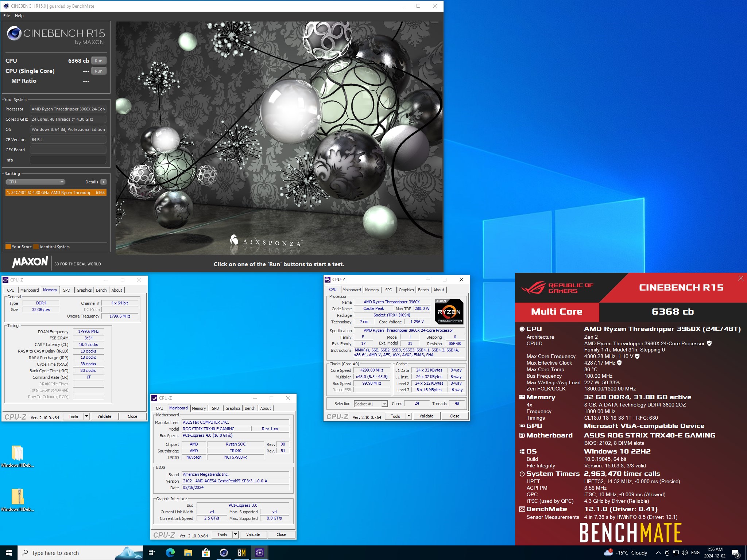Open the File menu in Cinebench

coord(7,16)
